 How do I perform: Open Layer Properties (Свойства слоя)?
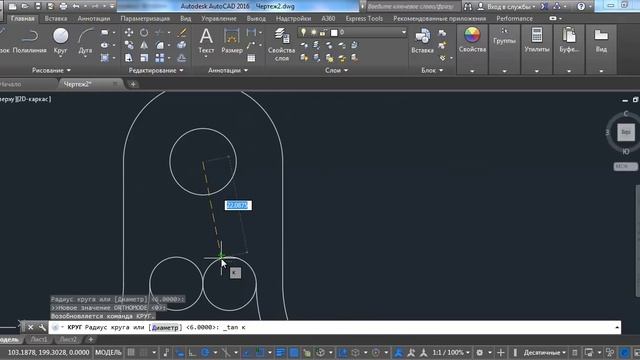pyautogui.click(x=282, y=44)
